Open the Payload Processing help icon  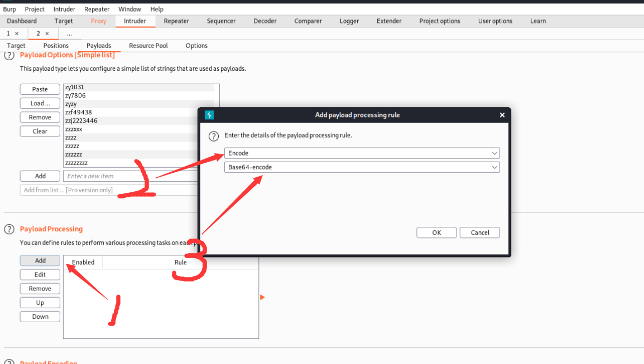[x=9, y=230]
